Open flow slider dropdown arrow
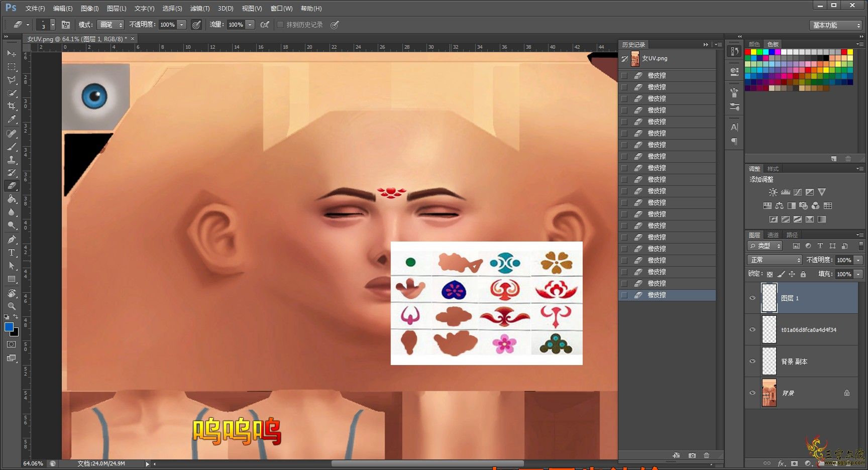This screenshot has width=868, height=470. click(250, 25)
